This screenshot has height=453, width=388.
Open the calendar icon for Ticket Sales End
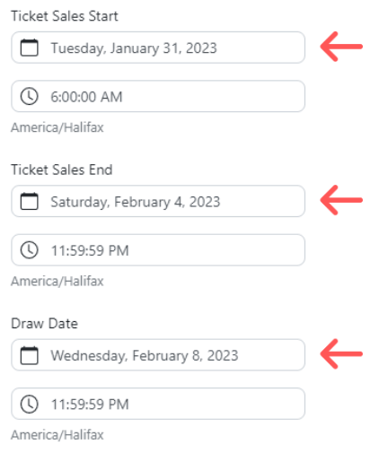(29, 201)
